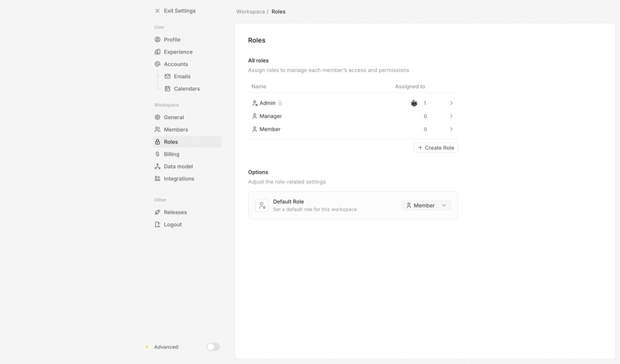The width and height of the screenshot is (620, 364).
Task: Click the lock icon beside Admin
Action: click(280, 103)
